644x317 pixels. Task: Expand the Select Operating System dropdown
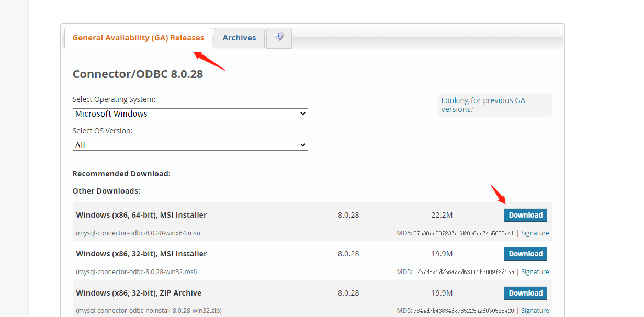tap(190, 114)
